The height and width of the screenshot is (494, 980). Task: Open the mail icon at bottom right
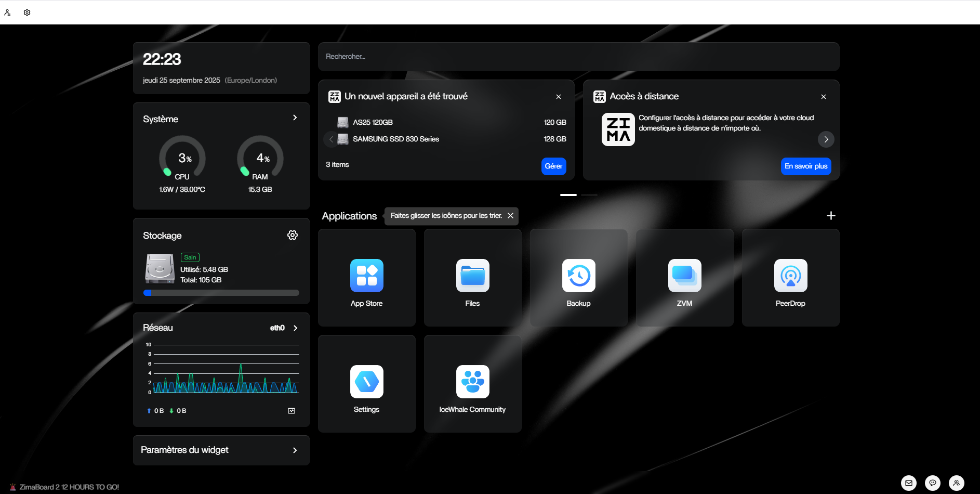point(909,483)
